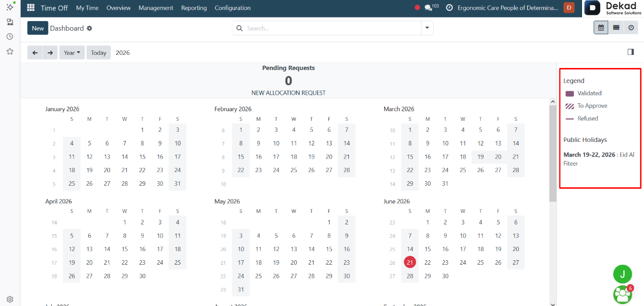Open the user avatar D menu
Screen dimensions: 644x306
tap(569, 8)
